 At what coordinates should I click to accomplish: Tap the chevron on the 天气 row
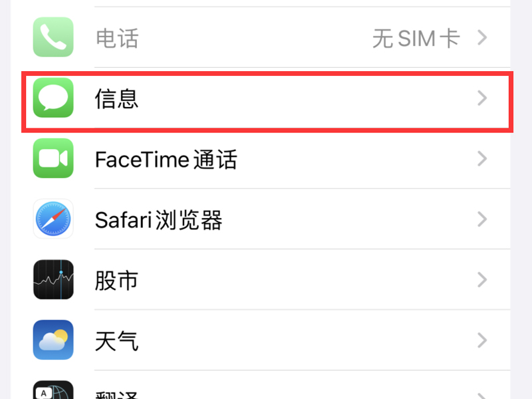point(483,340)
